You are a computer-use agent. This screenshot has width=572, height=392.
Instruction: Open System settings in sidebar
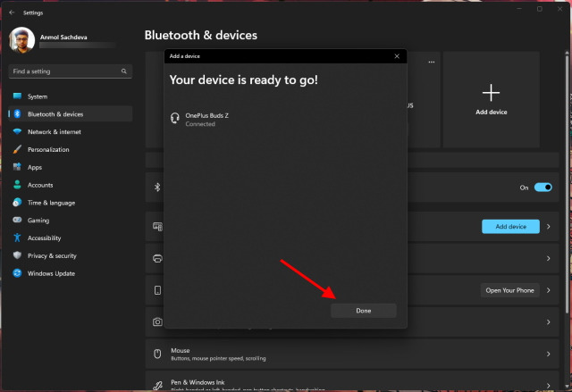(70, 96)
